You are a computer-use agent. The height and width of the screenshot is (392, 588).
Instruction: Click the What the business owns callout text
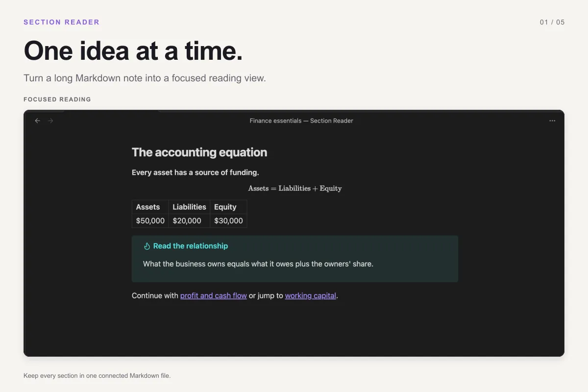(x=258, y=264)
